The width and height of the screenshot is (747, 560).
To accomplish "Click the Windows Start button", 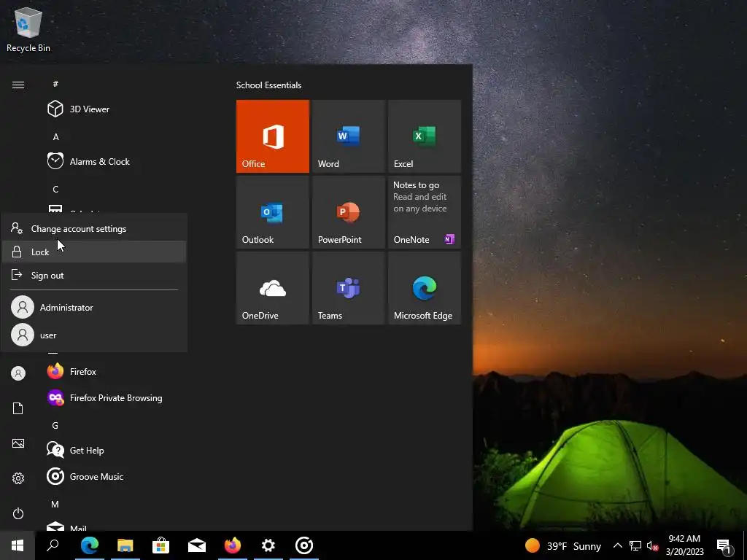I will (18, 545).
